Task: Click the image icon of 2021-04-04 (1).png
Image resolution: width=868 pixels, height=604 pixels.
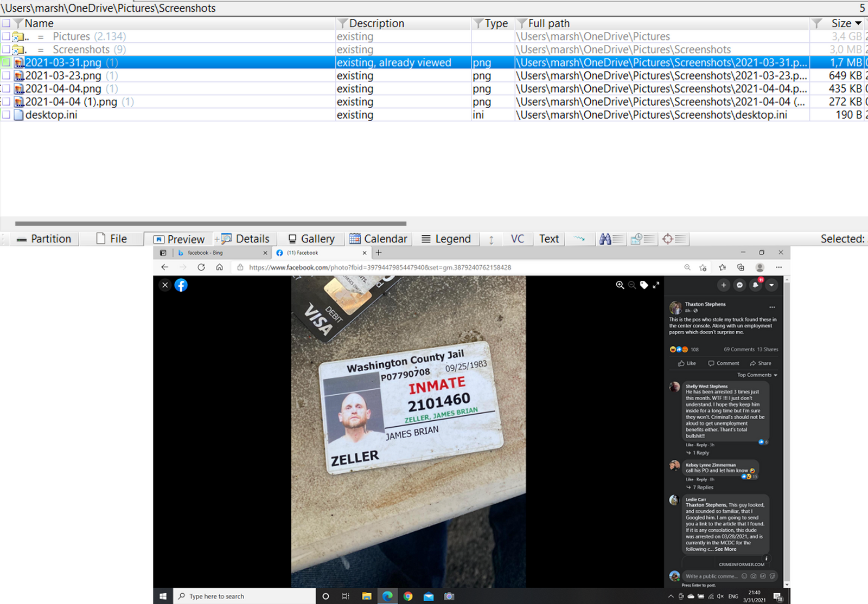Action: 19,102
